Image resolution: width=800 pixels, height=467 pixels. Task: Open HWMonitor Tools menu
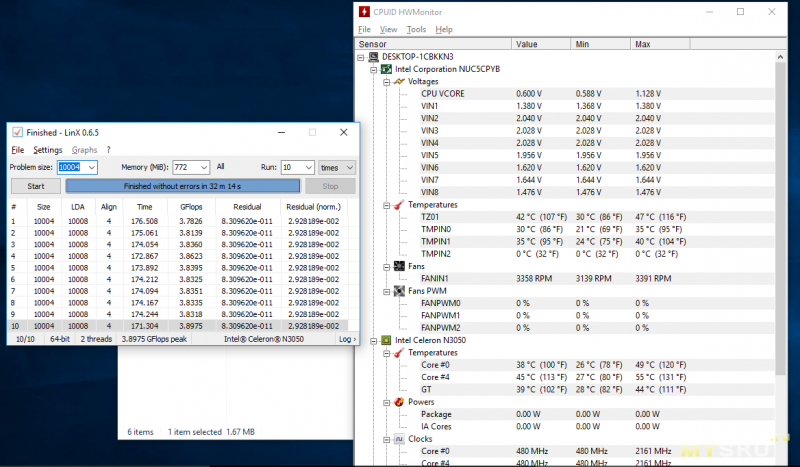(416, 30)
